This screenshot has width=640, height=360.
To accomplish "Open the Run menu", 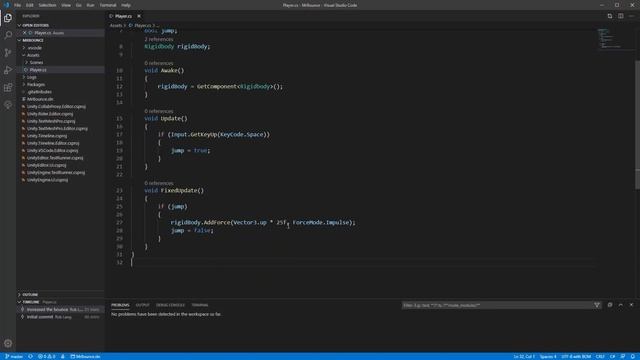I will pos(91,5).
